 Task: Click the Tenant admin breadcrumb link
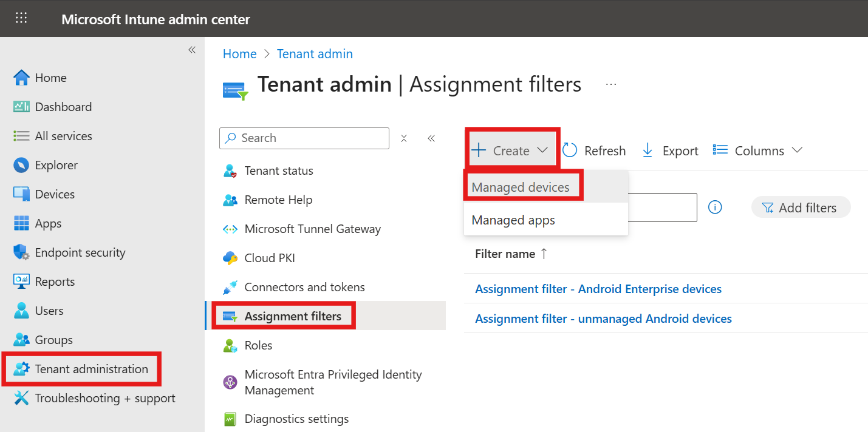click(x=315, y=54)
